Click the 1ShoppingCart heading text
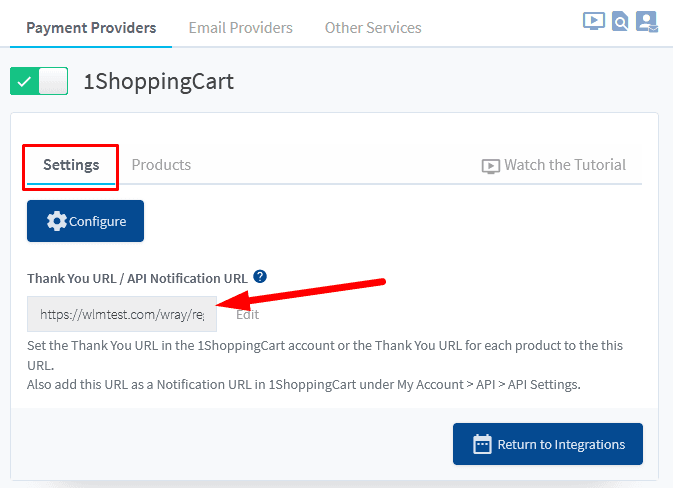Viewport: 673px width, 488px height. tap(158, 82)
